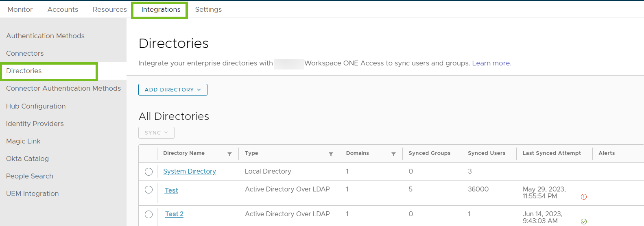Viewport: 644px width, 226px height.
Task: Click the Synced Users column header
Action: click(487, 153)
